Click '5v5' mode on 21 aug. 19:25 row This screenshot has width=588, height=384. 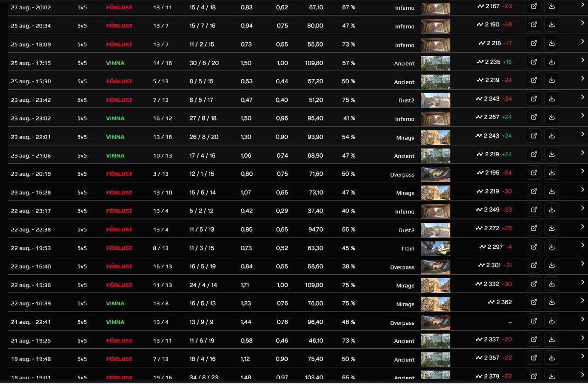82,341
